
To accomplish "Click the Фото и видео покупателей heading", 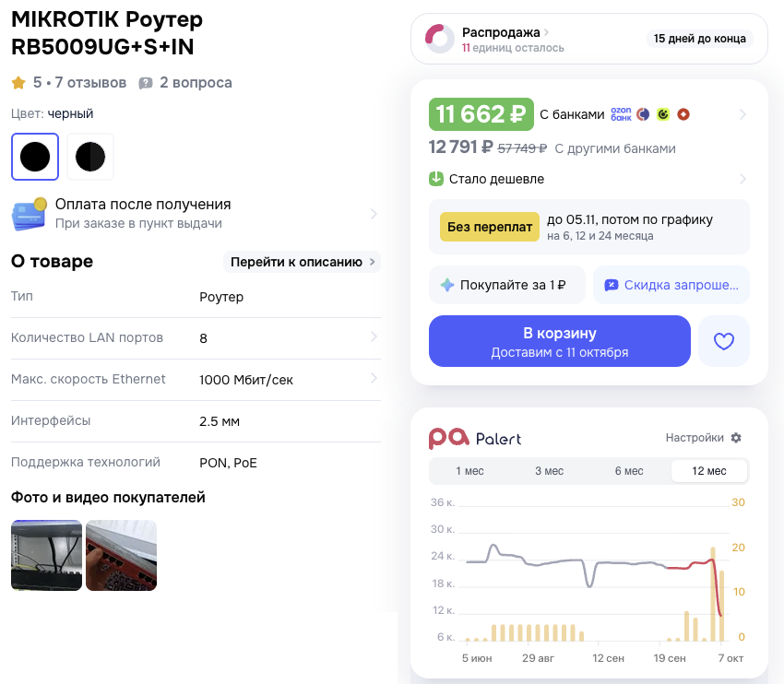I will click(108, 497).
